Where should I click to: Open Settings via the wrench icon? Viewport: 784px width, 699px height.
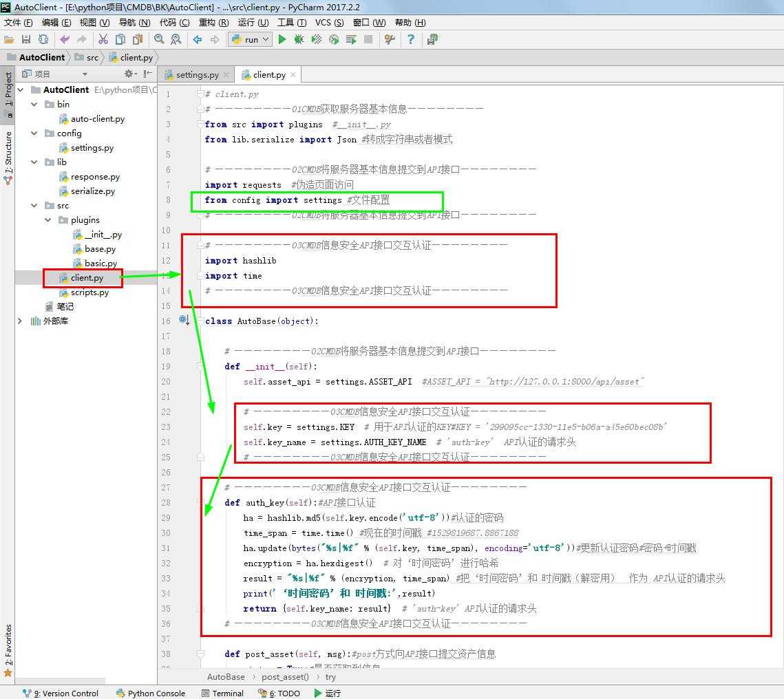390,39
